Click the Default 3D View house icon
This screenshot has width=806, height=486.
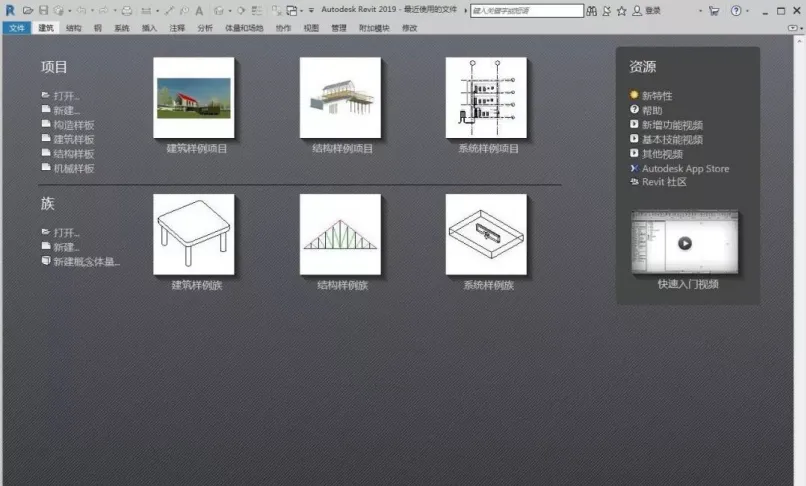219,10
